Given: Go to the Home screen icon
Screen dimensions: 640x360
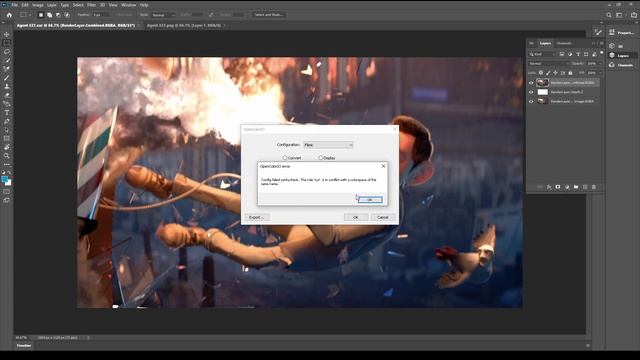Looking at the screenshot, I should [x=9, y=15].
